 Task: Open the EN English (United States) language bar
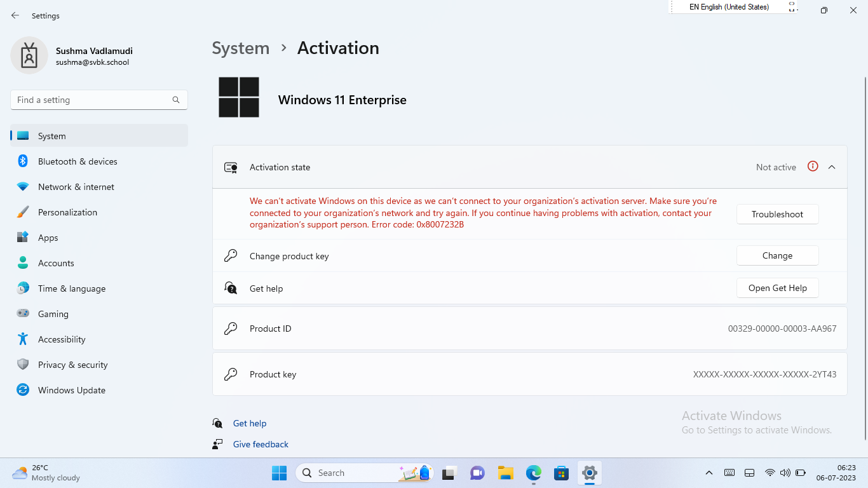click(x=729, y=7)
